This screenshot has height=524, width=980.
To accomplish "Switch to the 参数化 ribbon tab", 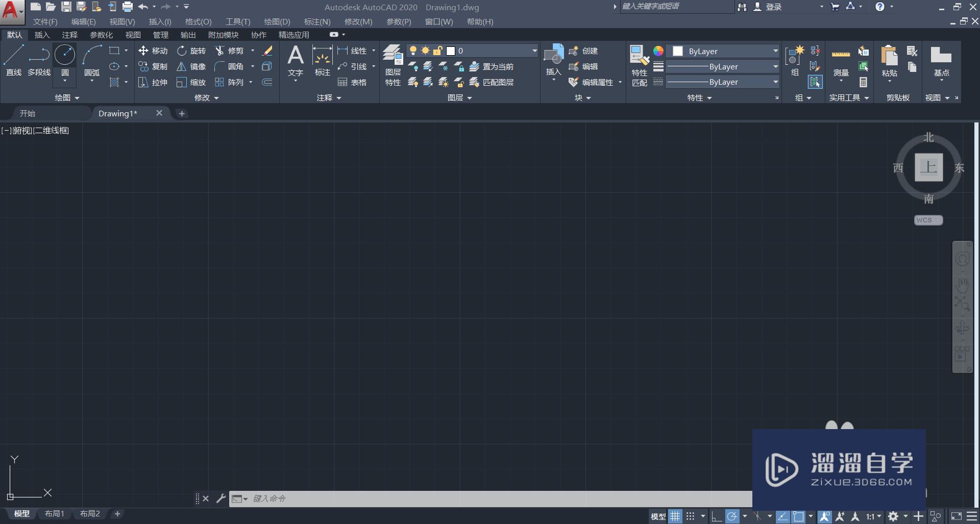I will tap(101, 35).
